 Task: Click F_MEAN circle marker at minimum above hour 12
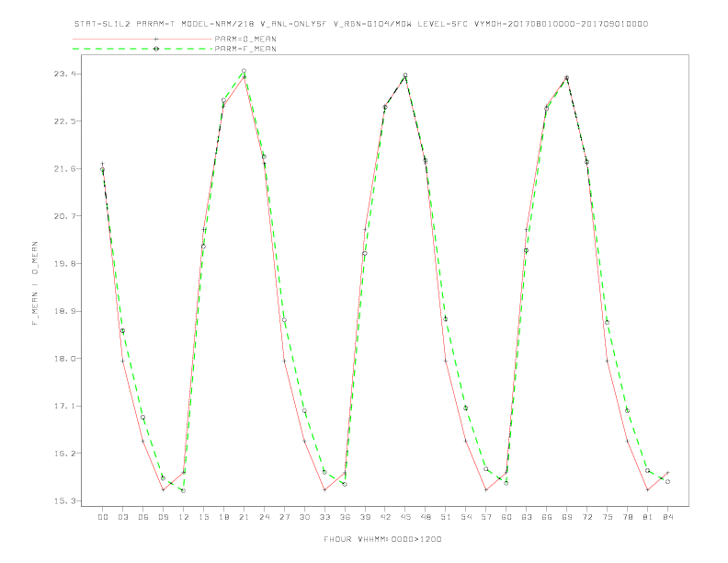click(x=184, y=490)
